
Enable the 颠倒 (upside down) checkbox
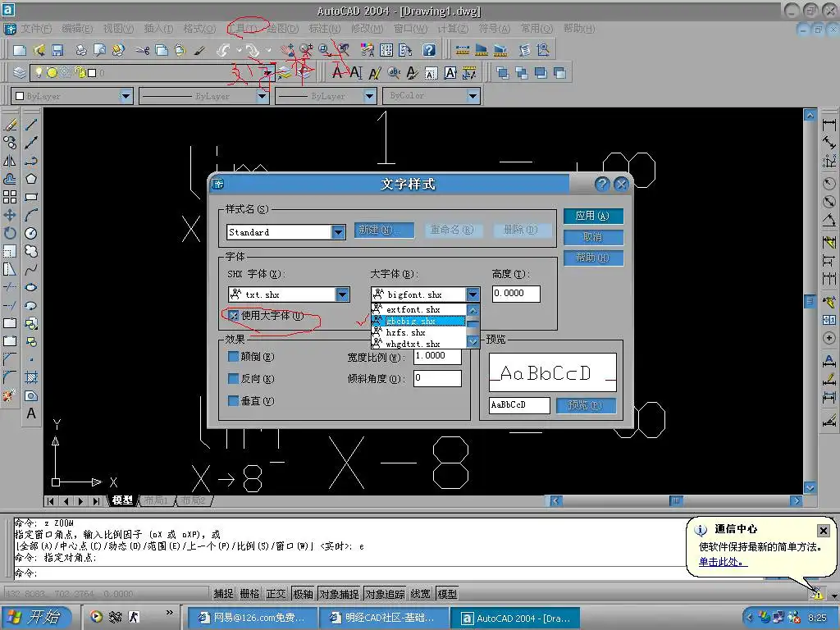pyautogui.click(x=233, y=356)
